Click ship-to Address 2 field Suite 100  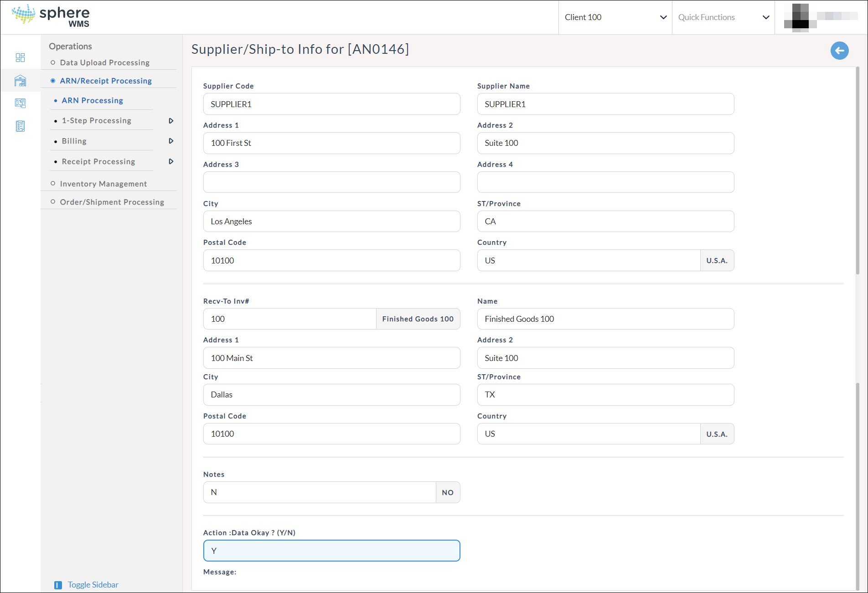[x=605, y=358]
